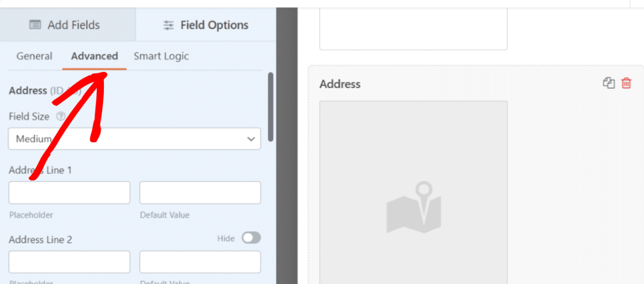Open the Smart Logic tab
Viewport: 644px width, 284px height.
(162, 56)
